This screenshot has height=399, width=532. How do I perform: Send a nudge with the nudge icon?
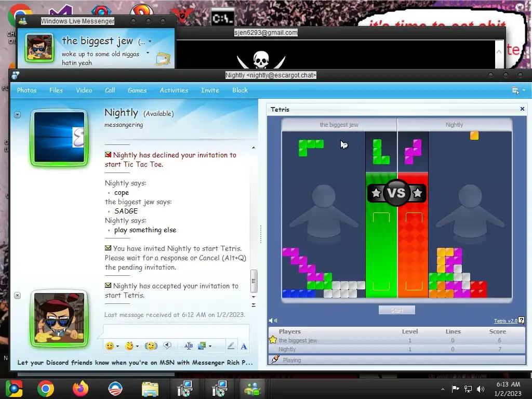point(151,346)
